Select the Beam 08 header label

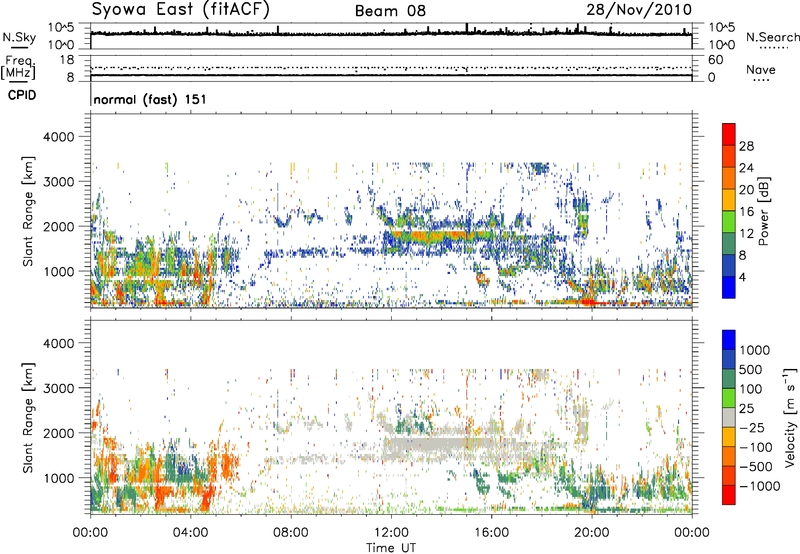pyautogui.click(x=390, y=11)
